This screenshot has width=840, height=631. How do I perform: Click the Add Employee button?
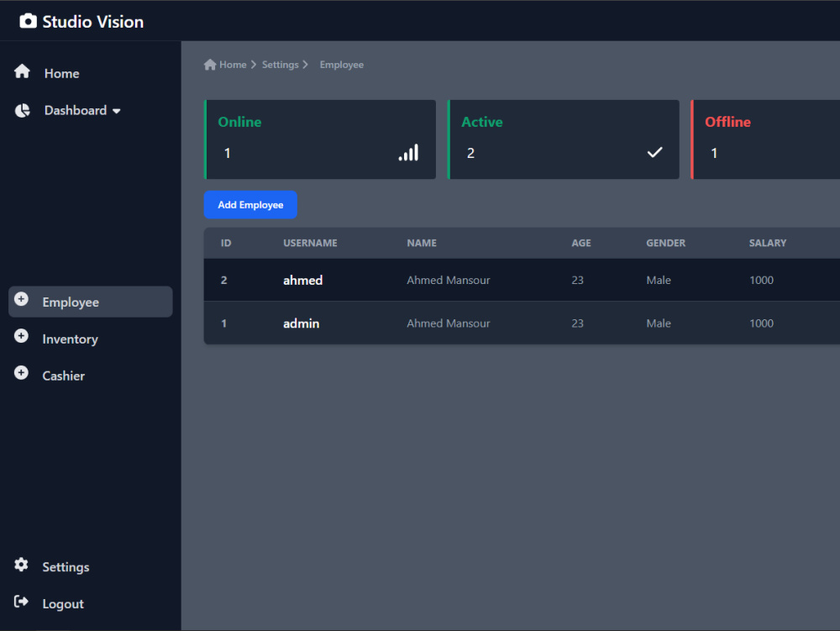click(x=250, y=205)
